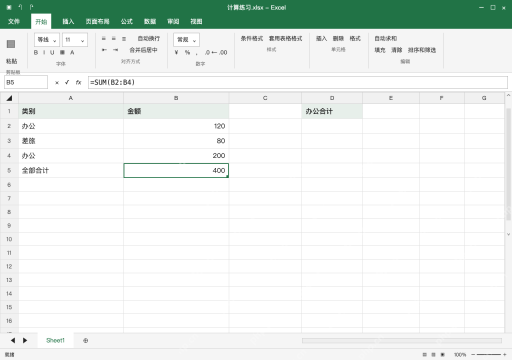Click the horizontal scrollbar
The width and height of the screenshot is (512, 360).
click(x=402, y=340)
